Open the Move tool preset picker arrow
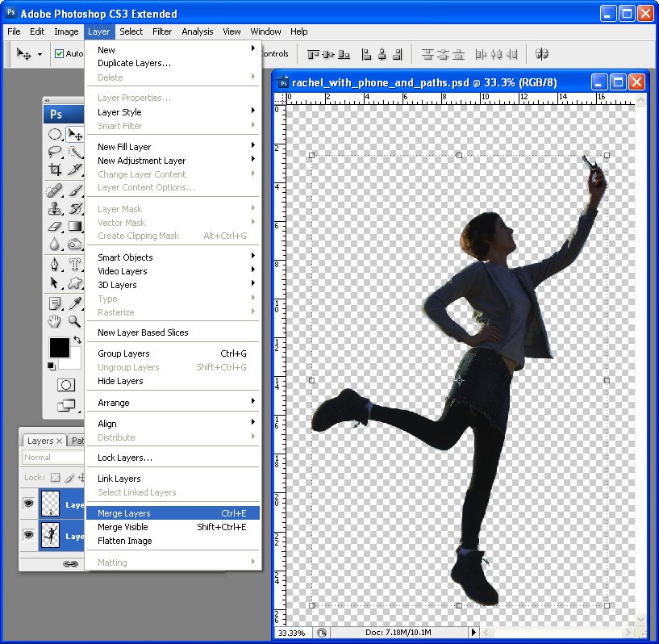 click(40, 54)
